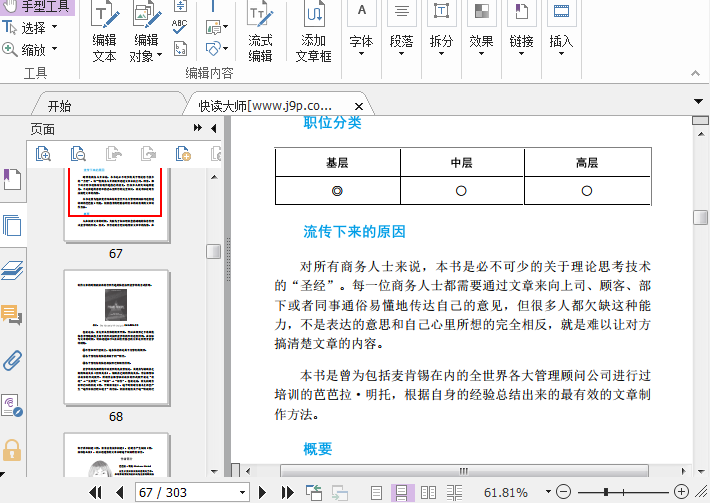710x503 pixels.
Task: Open the layers panel in the sidebar
Action: click(12, 270)
